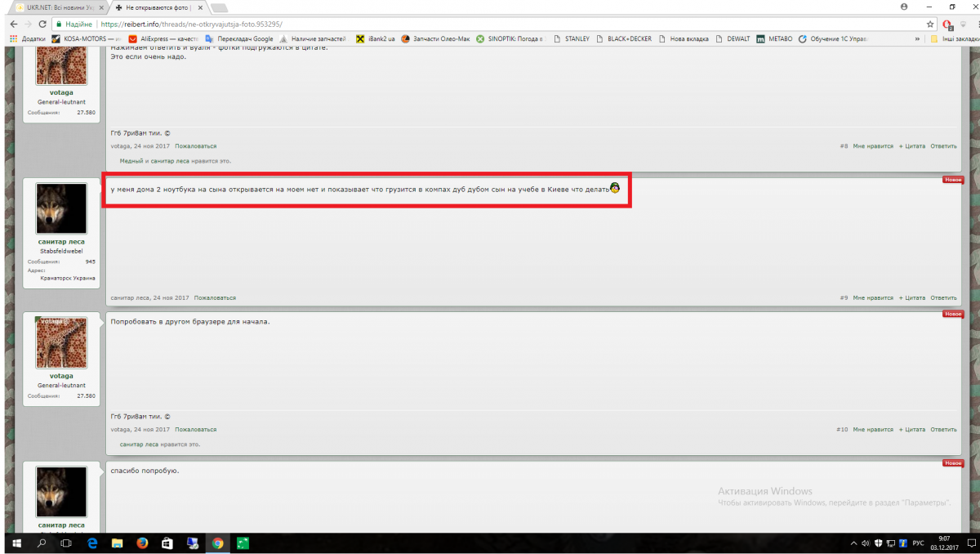Image resolution: width=980 pixels, height=554 pixels.
Task: Open the Opera-style extension icon in toolbar
Action: 947,25
